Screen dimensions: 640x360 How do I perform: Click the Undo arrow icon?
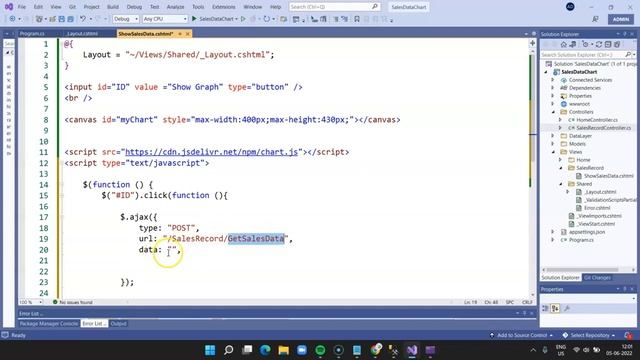point(83,19)
